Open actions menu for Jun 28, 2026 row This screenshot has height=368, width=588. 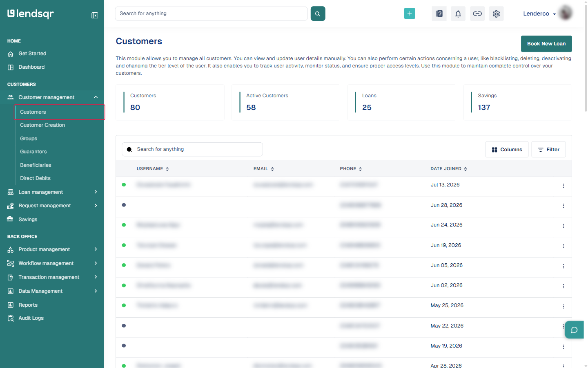point(563,206)
